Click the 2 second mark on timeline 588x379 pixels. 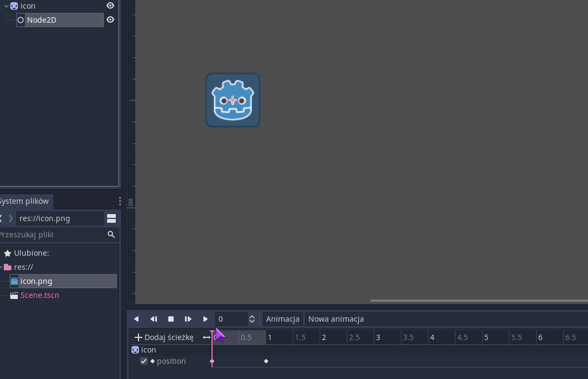(324, 337)
